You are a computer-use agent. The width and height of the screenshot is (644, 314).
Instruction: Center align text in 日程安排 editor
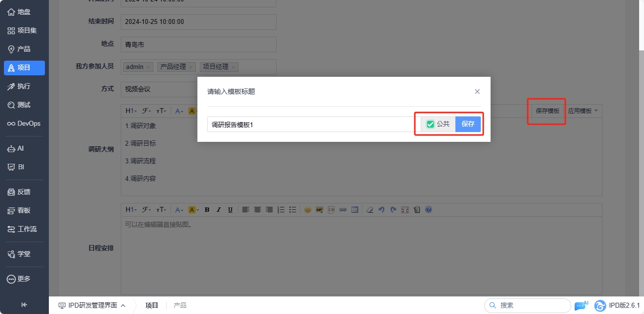pyautogui.click(x=257, y=210)
